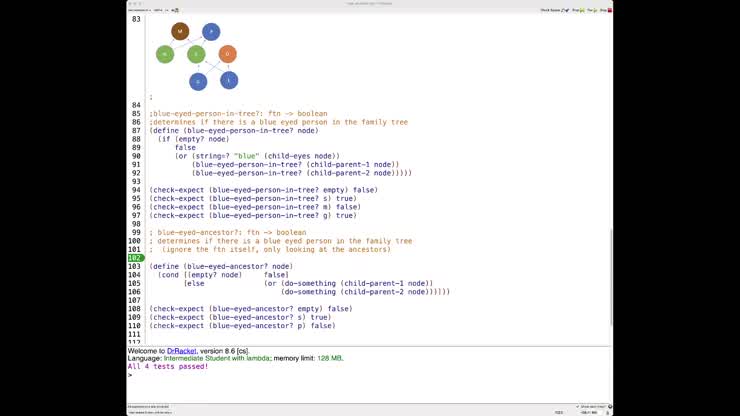Click the 'Welcome to' text in the interactions pane

146,351
